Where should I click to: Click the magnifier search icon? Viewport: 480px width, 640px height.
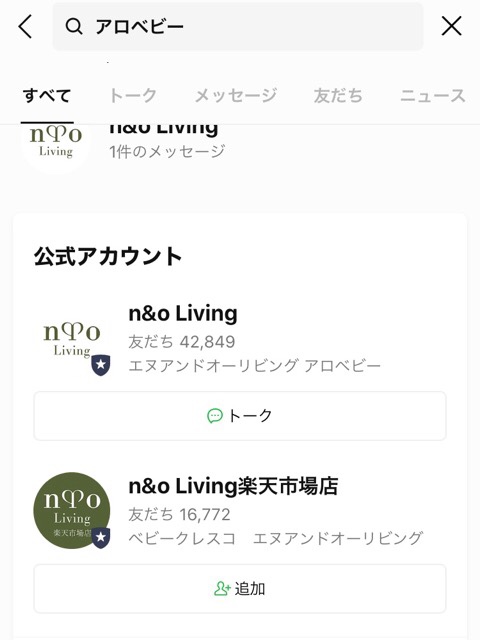coord(74,27)
